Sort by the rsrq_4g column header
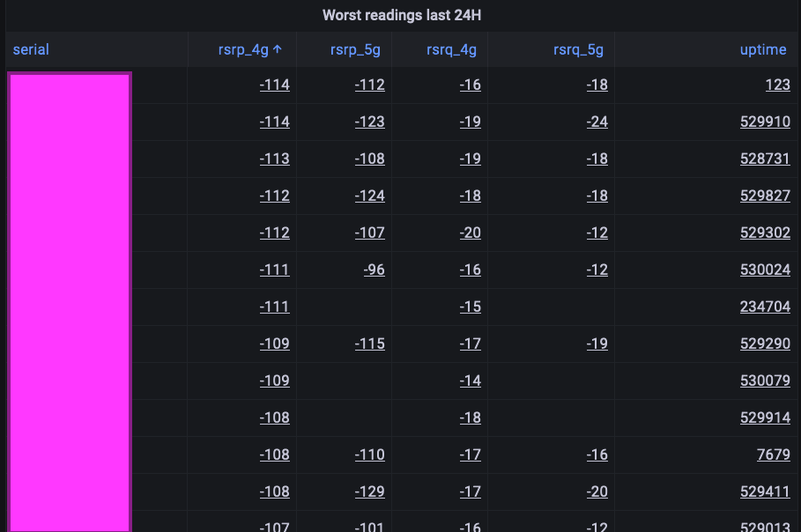The image size is (801, 532). pyautogui.click(x=451, y=49)
